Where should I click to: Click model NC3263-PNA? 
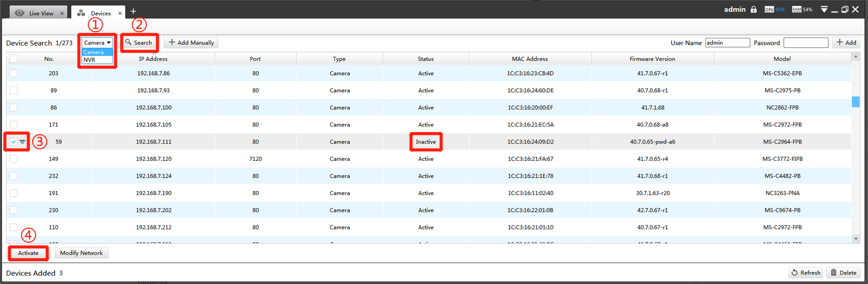point(782,193)
